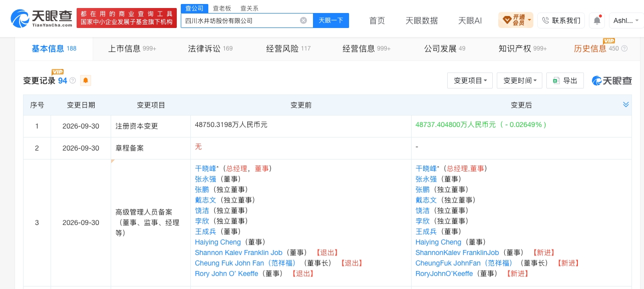Image resolution: width=644 pixels, height=289 pixels.
Task: Open notifications via the top bell icon
Action: coord(597,20)
